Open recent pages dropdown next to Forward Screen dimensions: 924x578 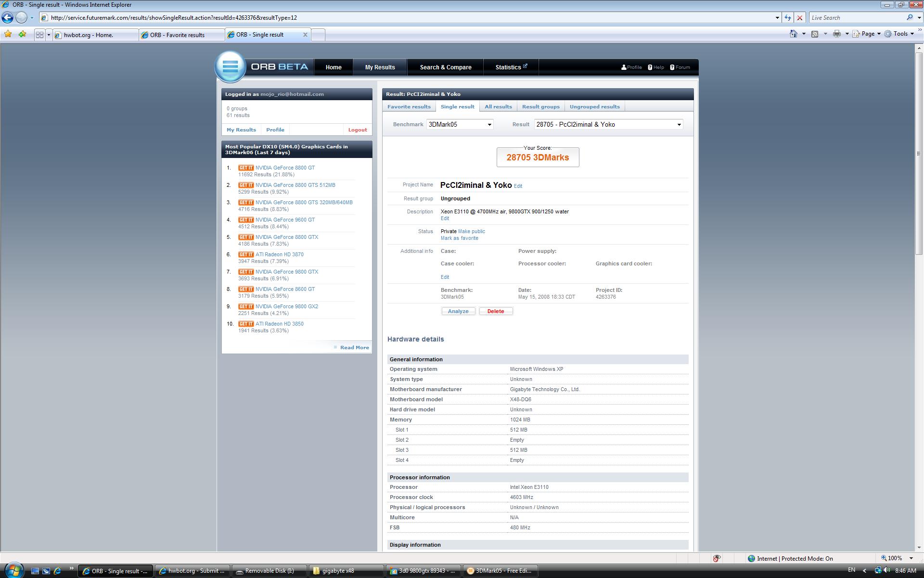pyautogui.click(x=32, y=18)
